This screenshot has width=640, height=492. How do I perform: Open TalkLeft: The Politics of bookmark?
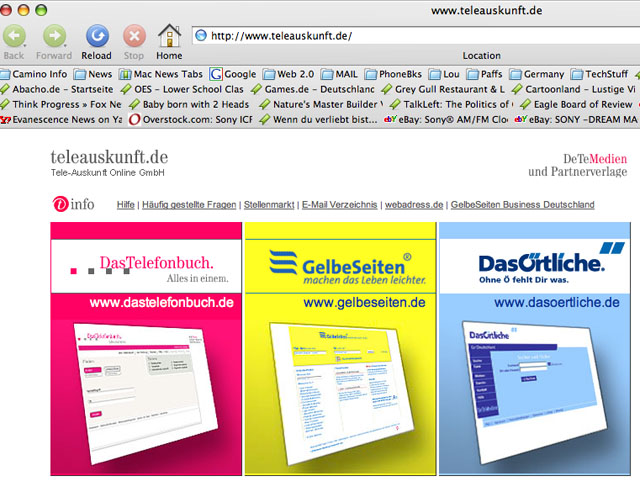(451, 104)
